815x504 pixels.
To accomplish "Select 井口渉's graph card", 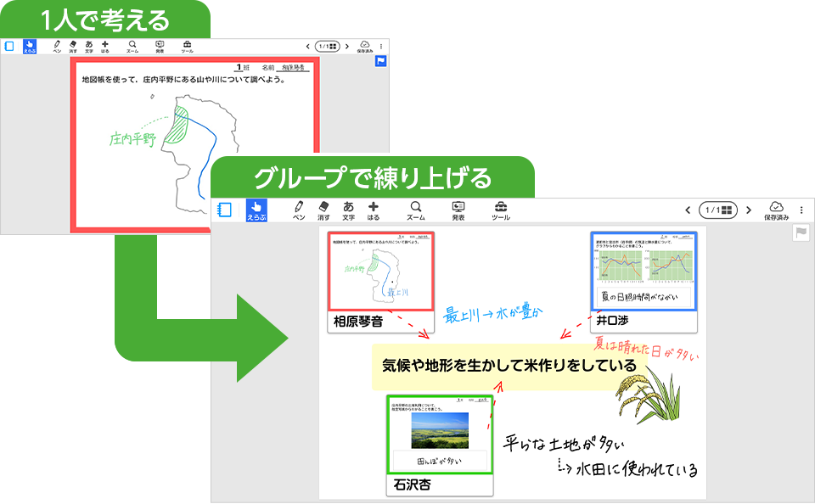I will click(x=643, y=280).
